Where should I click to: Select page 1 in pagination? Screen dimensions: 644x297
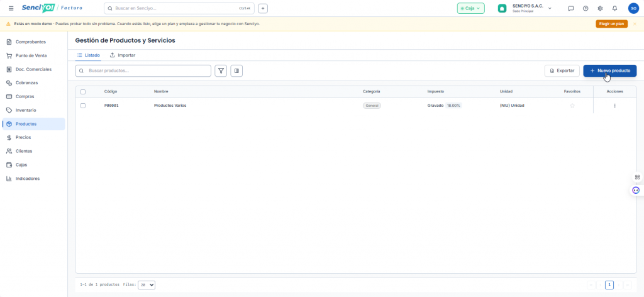[x=609, y=284]
